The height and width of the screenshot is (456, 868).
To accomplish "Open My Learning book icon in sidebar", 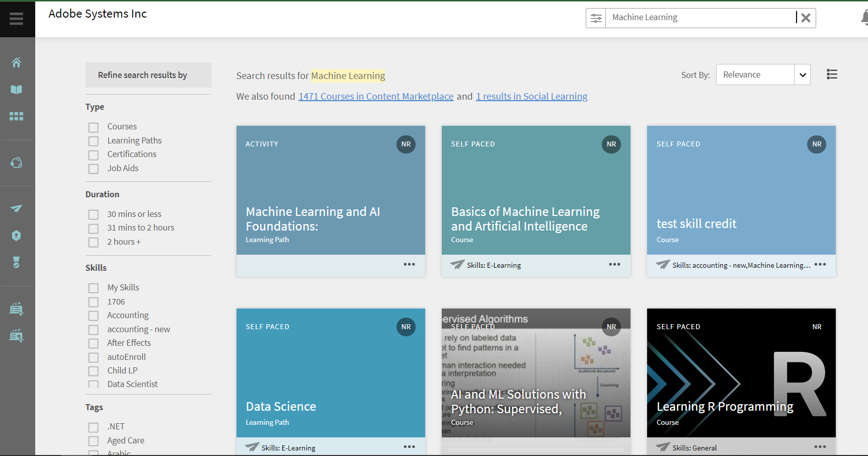I will [x=17, y=90].
